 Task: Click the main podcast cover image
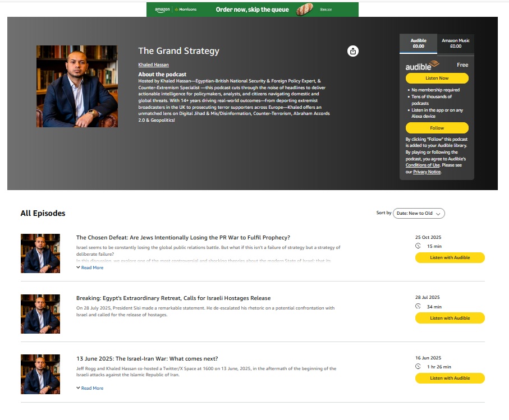[77, 86]
